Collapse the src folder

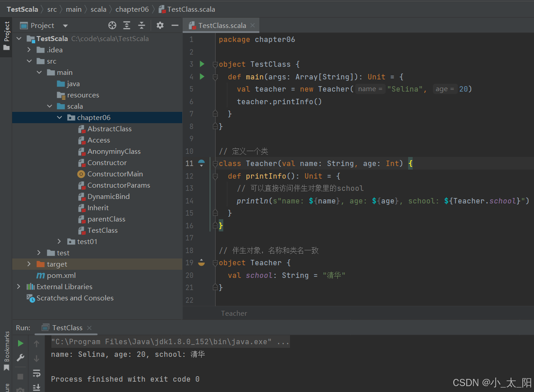coord(29,61)
